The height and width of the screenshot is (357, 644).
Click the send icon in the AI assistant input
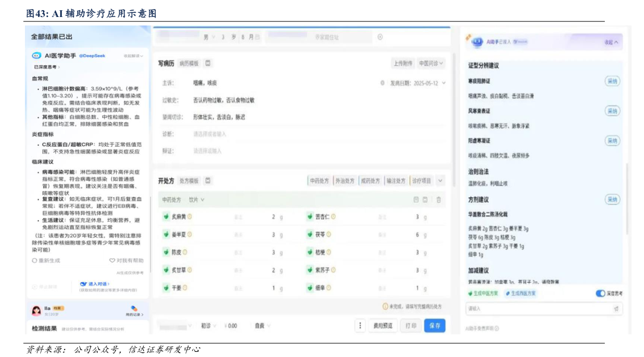616,308
